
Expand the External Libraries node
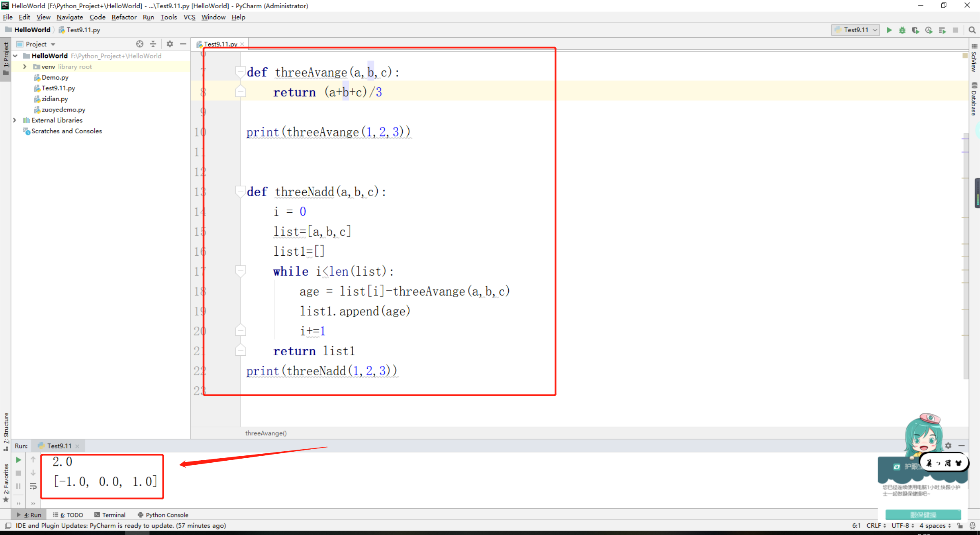[15, 120]
